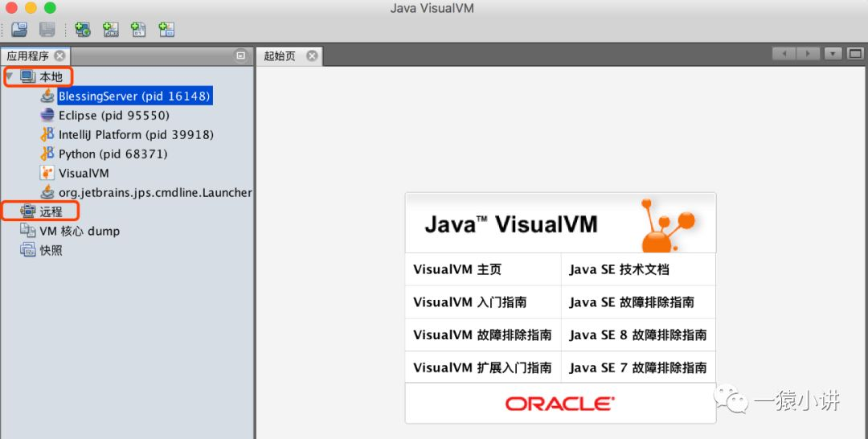Open the VisualVM 主页 link
The image size is (868, 439).
tap(457, 269)
